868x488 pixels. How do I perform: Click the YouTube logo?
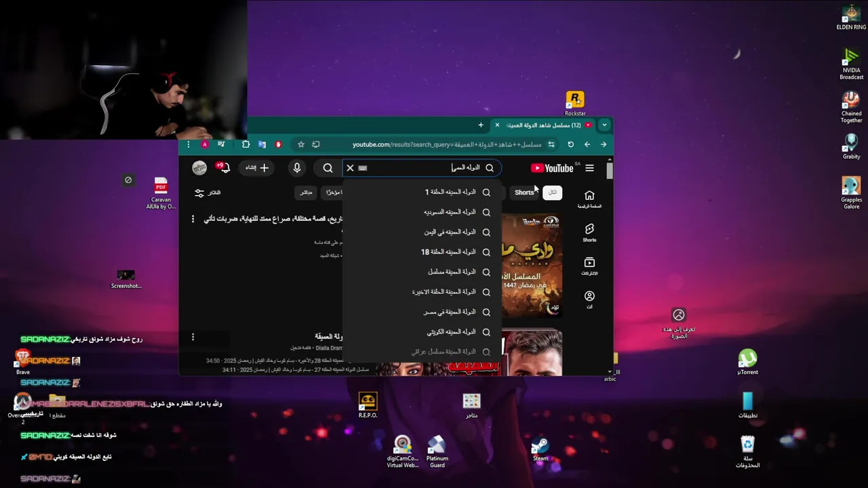[553, 168]
